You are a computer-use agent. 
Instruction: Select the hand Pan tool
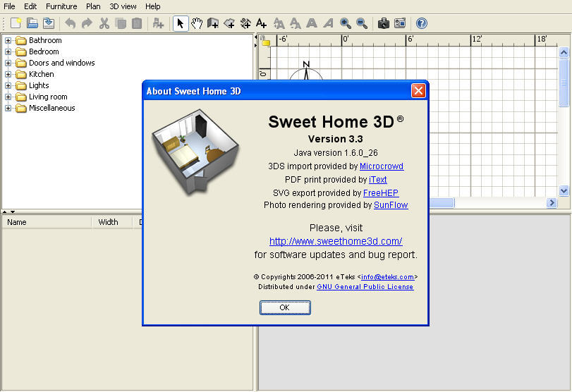[197, 23]
